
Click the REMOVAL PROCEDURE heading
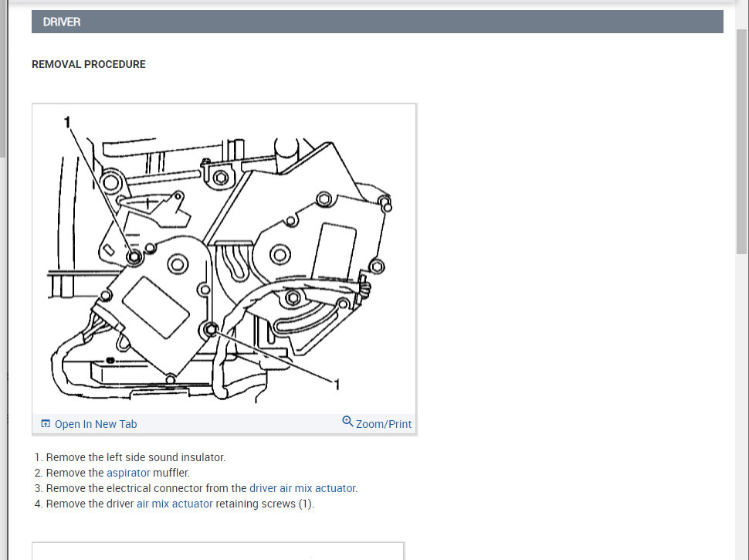click(x=88, y=64)
